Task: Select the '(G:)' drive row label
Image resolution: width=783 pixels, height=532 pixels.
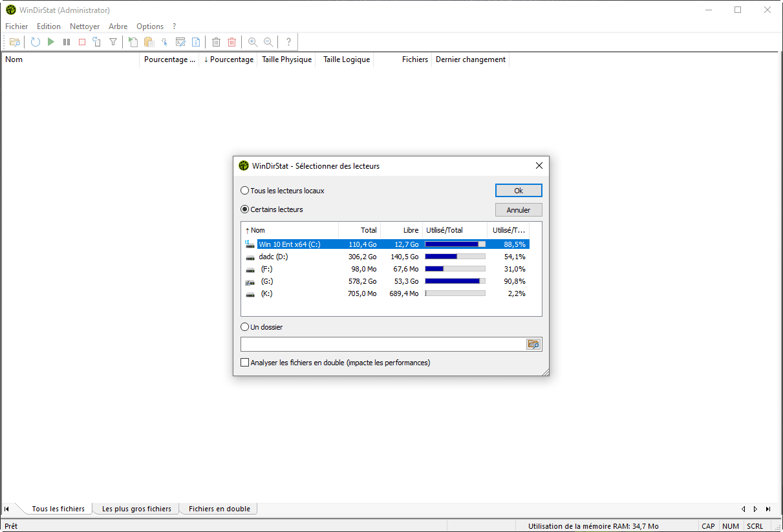Action: pos(266,281)
